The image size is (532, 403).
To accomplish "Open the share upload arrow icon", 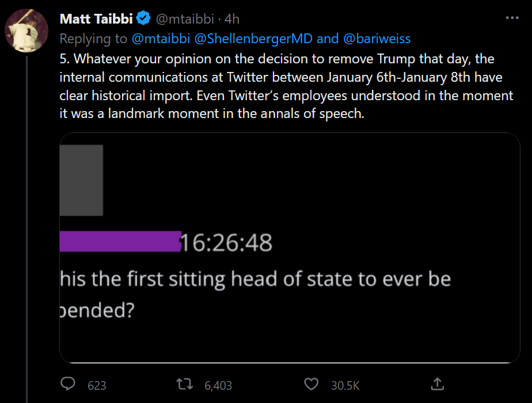I will (x=437, y=383).
